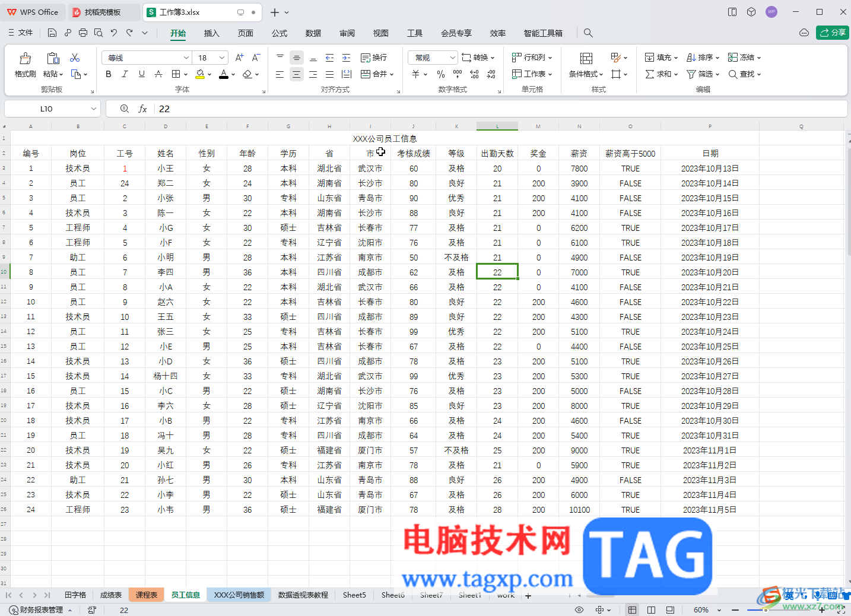The width and height of the screenshot is (851, 616).
Task: Increase font size with A+ icon
Action: tap(239, 58)
